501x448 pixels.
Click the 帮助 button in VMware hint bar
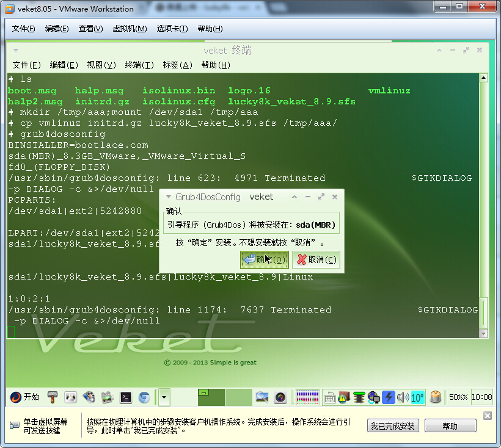click(x=450, y=426)
